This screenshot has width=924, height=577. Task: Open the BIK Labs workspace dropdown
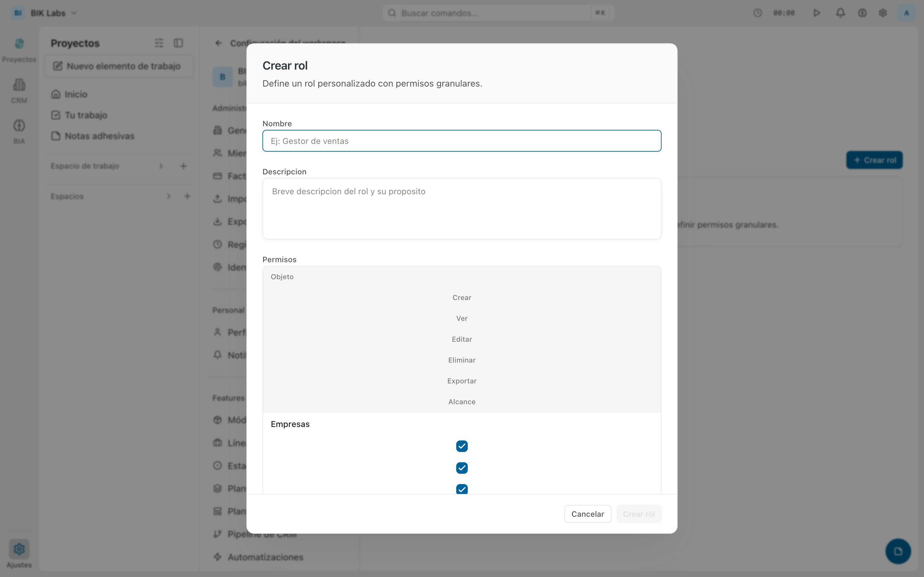[54, 13]
